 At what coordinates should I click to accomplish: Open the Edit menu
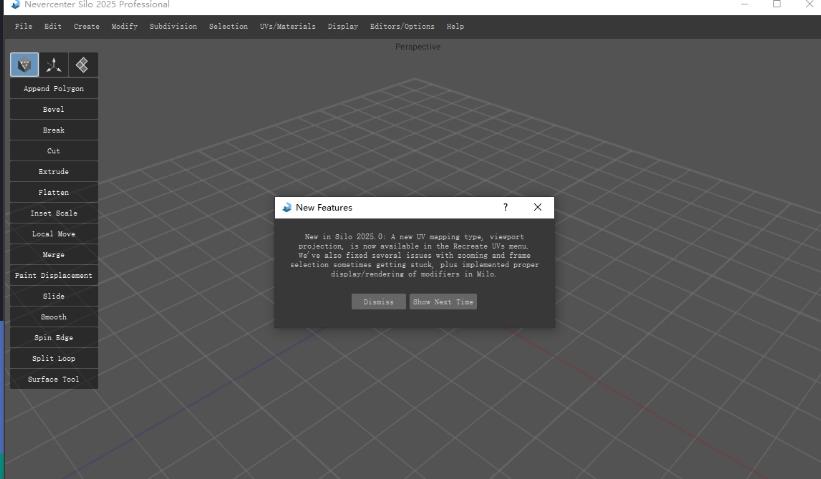[x=53, y=26]
